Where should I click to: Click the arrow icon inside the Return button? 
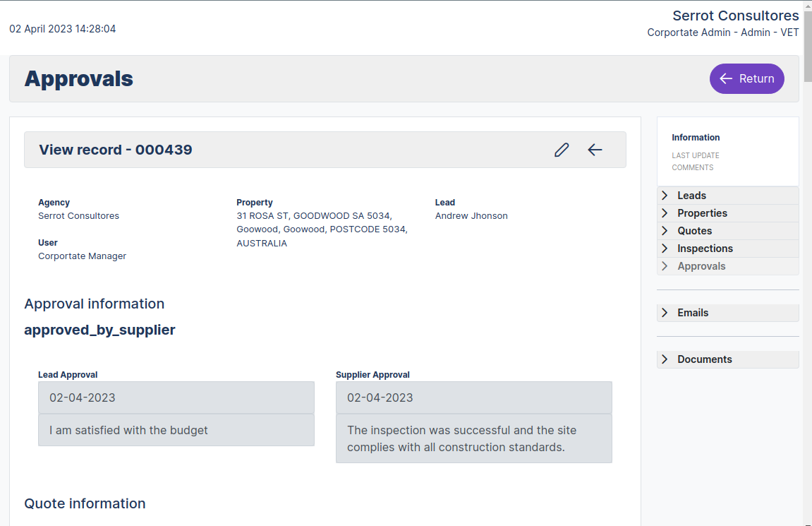pos(726,78)
